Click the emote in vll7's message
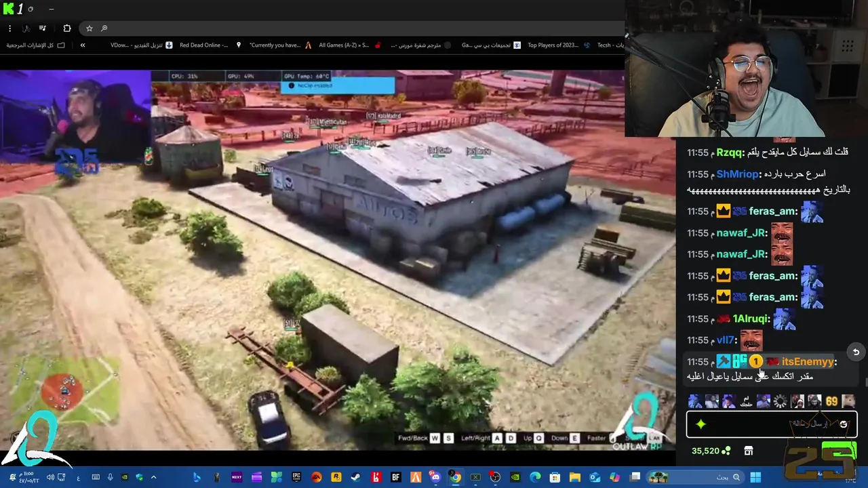Screen dimensions: 868x488 point(751,340)
